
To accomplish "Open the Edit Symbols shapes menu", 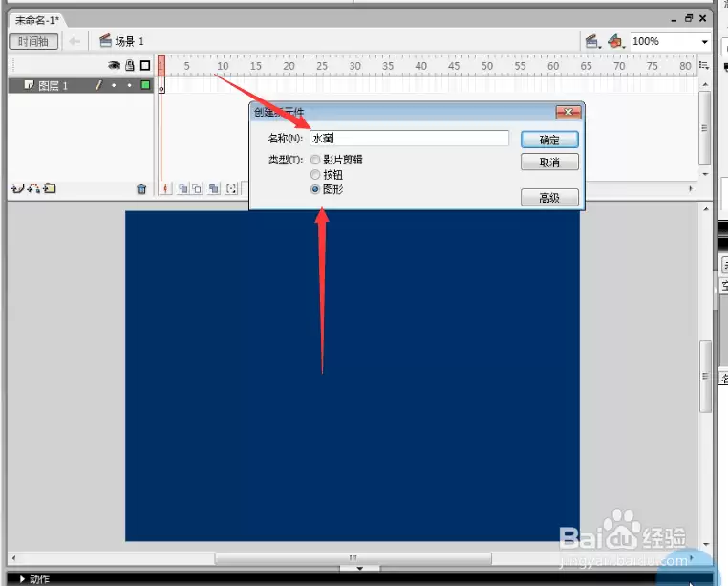I will click(x=616, y=41).
